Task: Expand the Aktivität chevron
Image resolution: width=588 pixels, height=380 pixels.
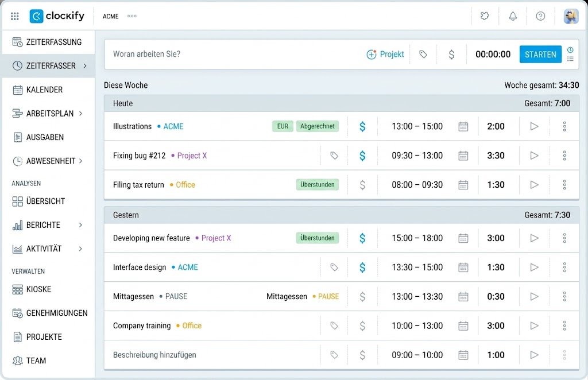Action: pyautogui.click(x=80, y=249)
